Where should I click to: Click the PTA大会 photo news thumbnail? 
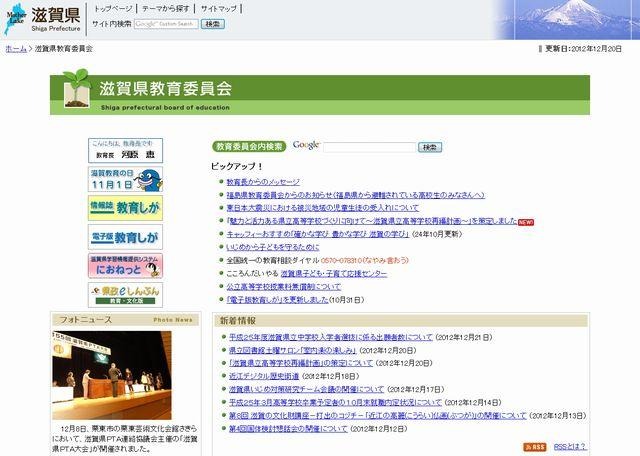pyautogui.click(x=112, y=375)
